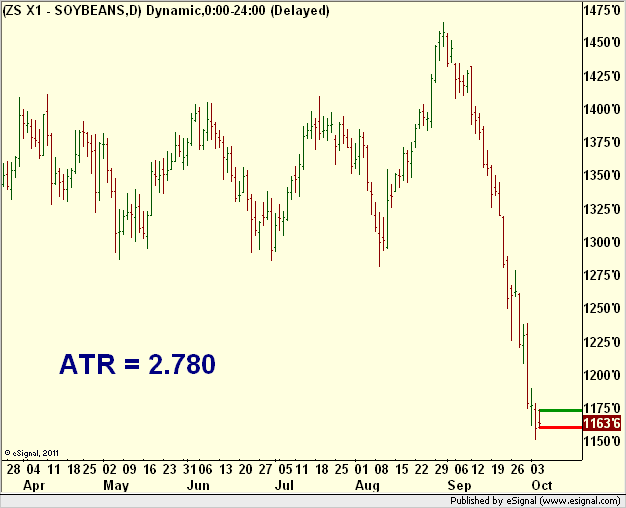Click the Jul month label
The image size is (626, 508).
[284, 486]
